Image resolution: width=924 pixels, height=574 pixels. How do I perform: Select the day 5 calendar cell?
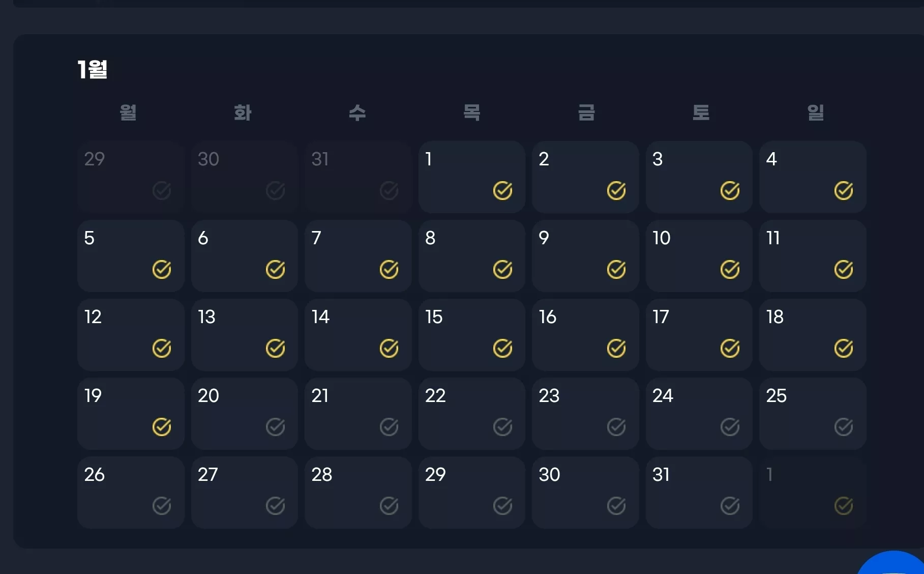point(131,256)
